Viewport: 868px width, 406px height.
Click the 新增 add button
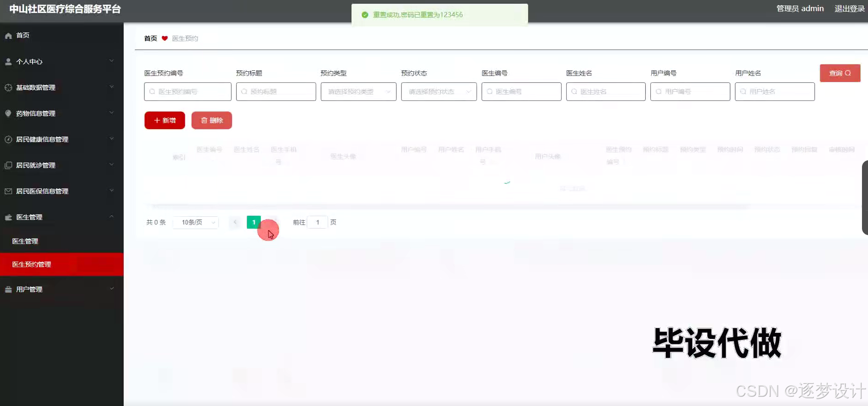pos(164,120)
